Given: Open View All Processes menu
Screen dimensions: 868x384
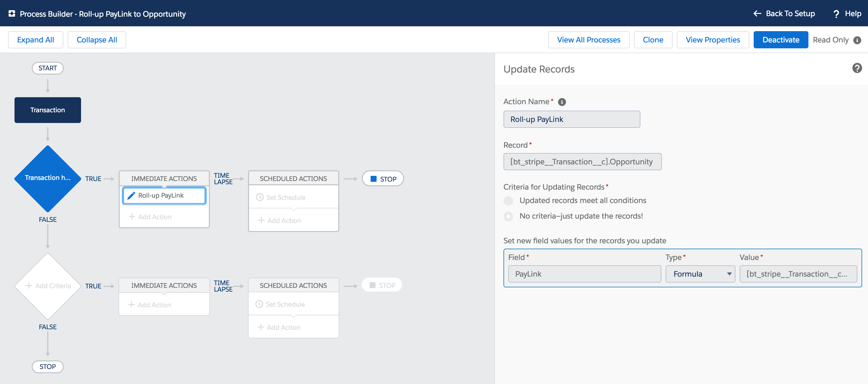Looking at the screenshot, I should click(x=588, y=39).
